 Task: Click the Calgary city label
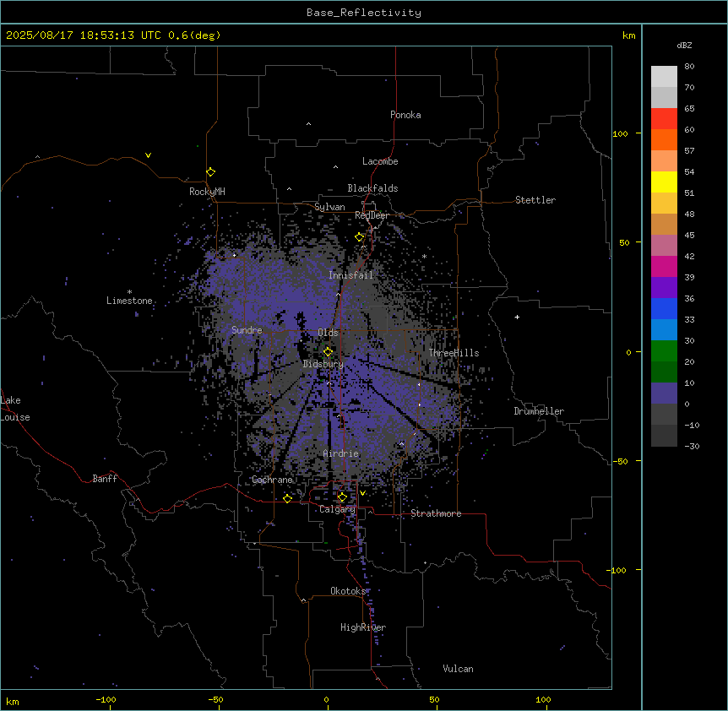338,509
